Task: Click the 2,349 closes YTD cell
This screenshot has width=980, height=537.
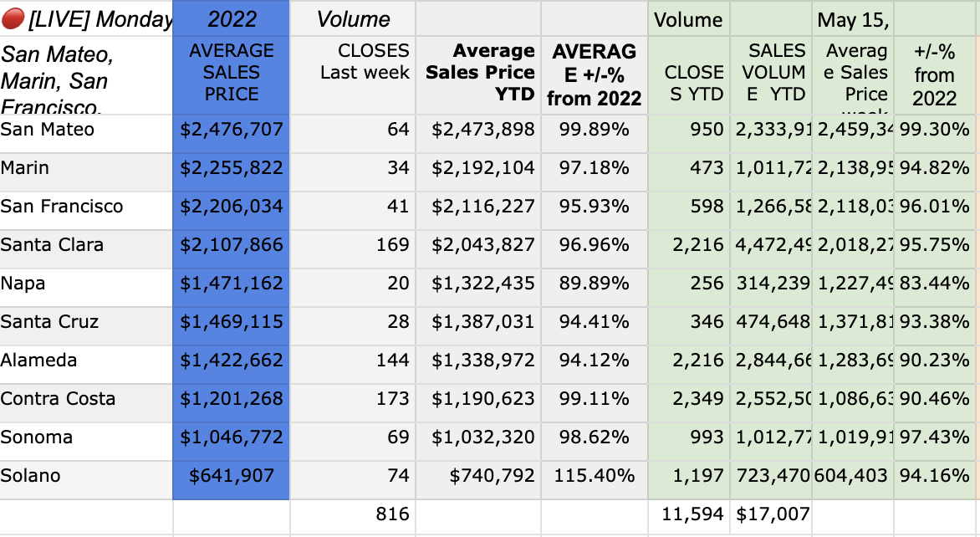Action: (689, 402)
